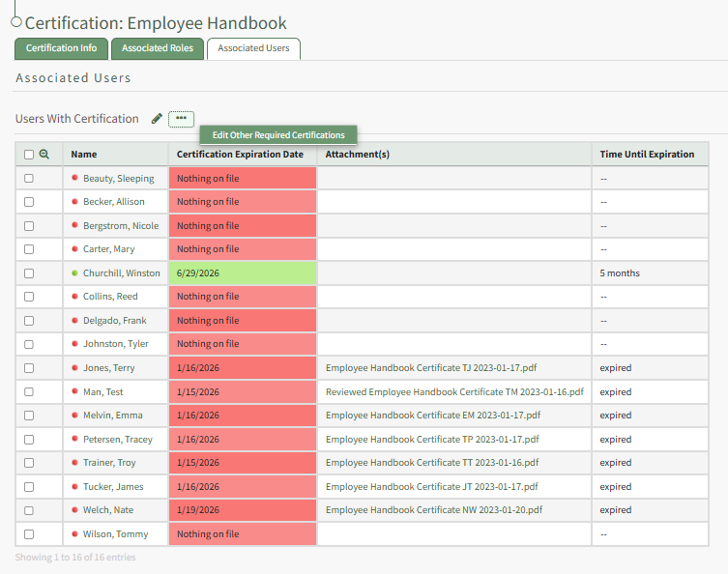
Task: Sort table by Time Until Expiration header
Action: 647,155
